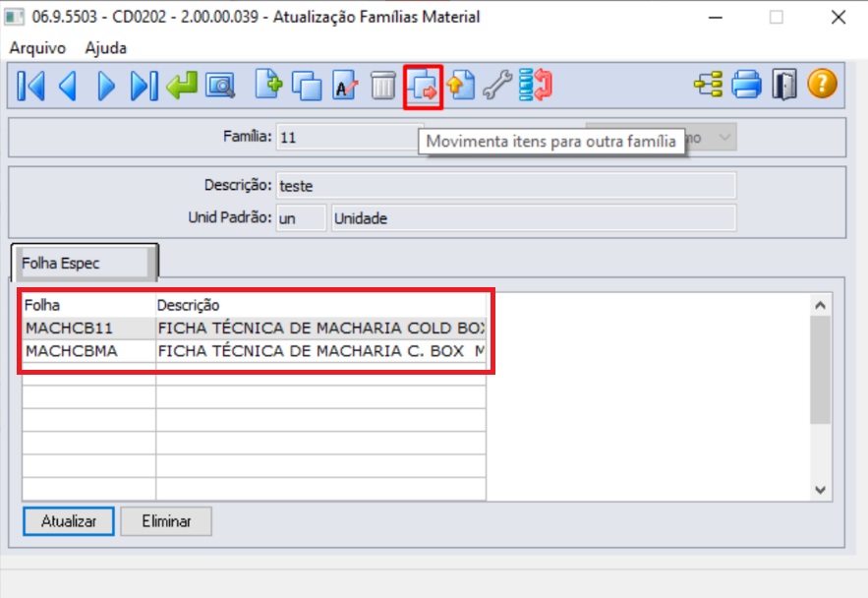The height and width of the screenshot is (598, 868).
Task: Open the tree structure icon
Action: pos(709,85)
